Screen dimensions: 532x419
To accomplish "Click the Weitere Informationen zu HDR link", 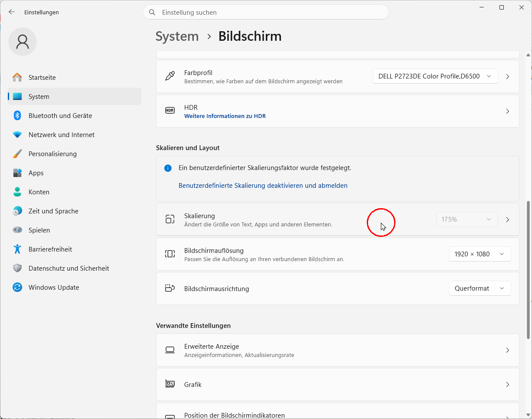I will click(225, 116).
